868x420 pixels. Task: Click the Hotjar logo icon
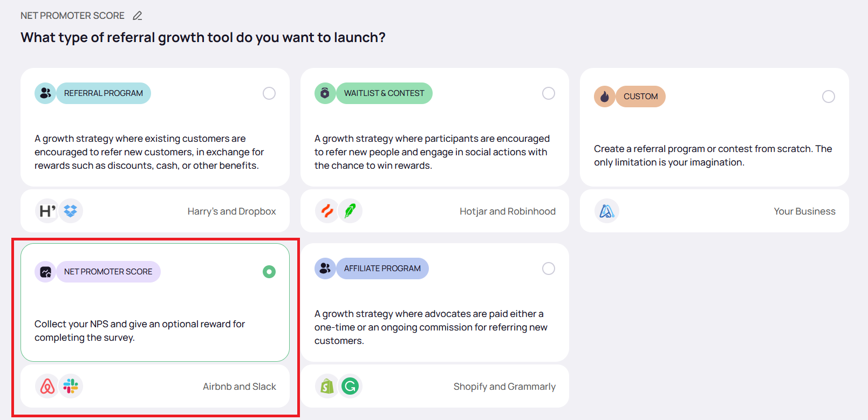(x=327, y=211)
